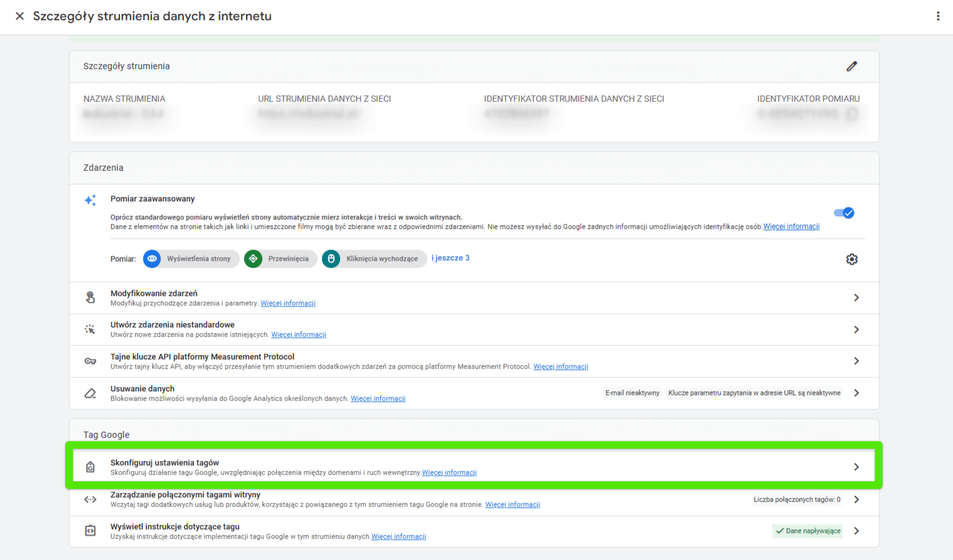Expand the Modyfikowanie zdarzeń row chevron
Image resolution: width=953 pixels, height=560 pixels.
(856, 298)
